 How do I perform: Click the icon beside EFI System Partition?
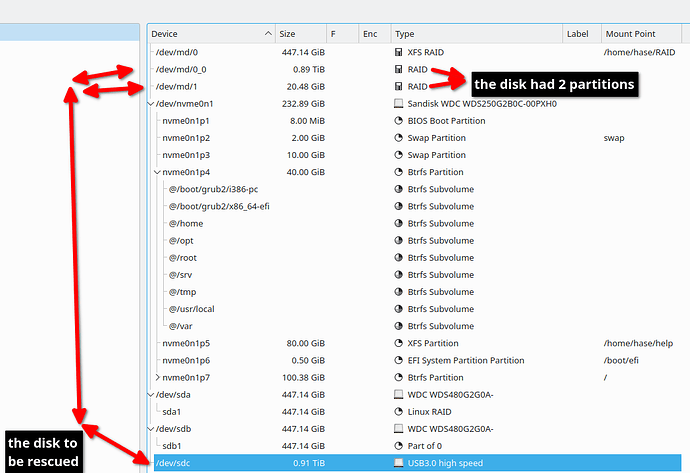pos(400,361)
